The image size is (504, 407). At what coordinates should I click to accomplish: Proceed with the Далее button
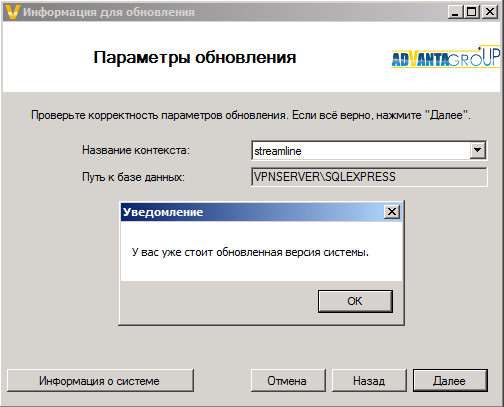[450, 380]
